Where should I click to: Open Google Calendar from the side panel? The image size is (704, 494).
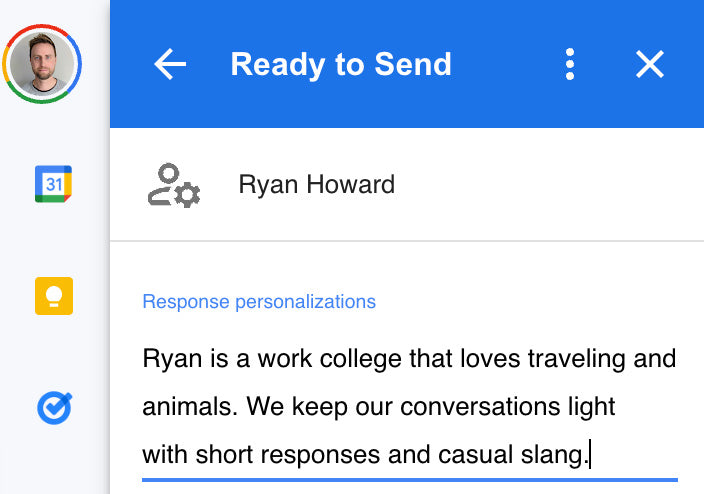coord(53,184)
